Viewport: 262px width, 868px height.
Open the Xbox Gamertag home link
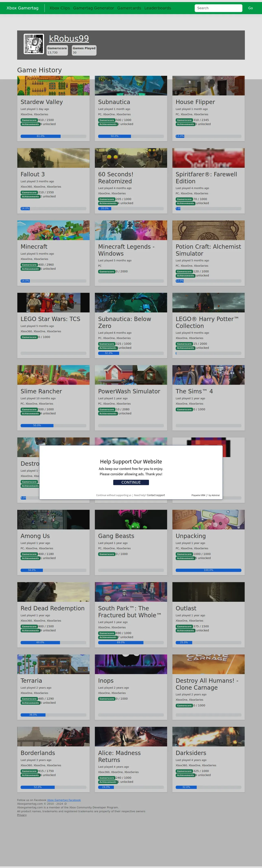22,8
